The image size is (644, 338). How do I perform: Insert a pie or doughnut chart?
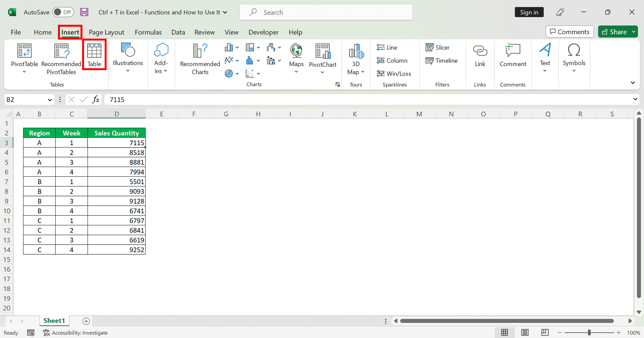click(x=232, y=73)
